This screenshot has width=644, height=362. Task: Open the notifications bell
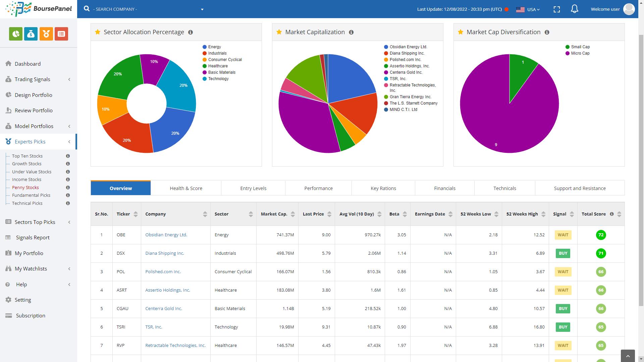(x=574, y=9)
